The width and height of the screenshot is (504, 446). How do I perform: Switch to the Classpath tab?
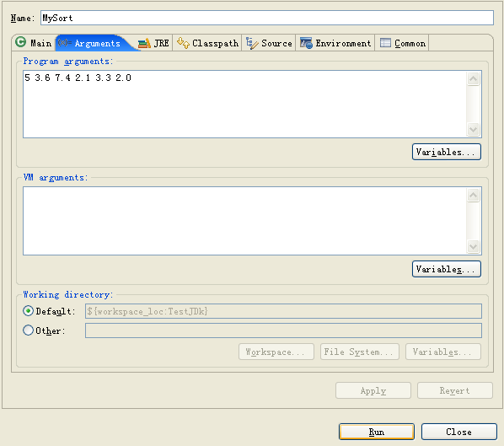pyautogui.click(x=207, y=43)
